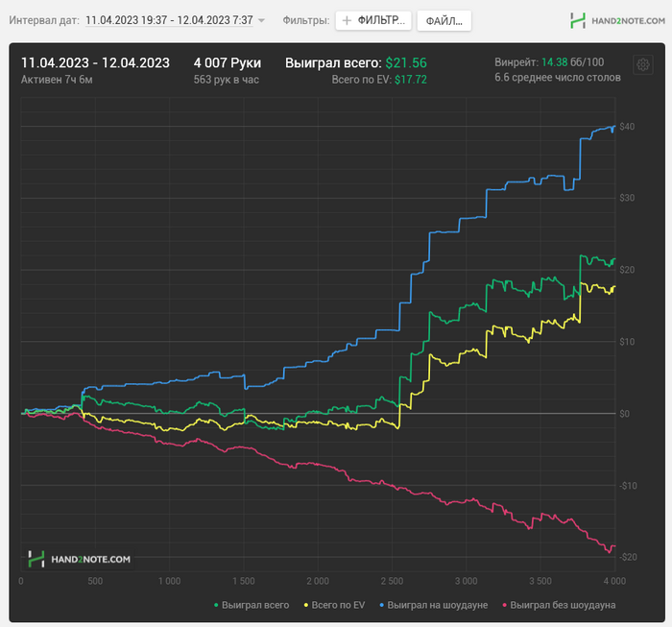Viewport: 672px width, 627px height.
Task: Click the Интервал дат: label
Action: pos(44,20)
